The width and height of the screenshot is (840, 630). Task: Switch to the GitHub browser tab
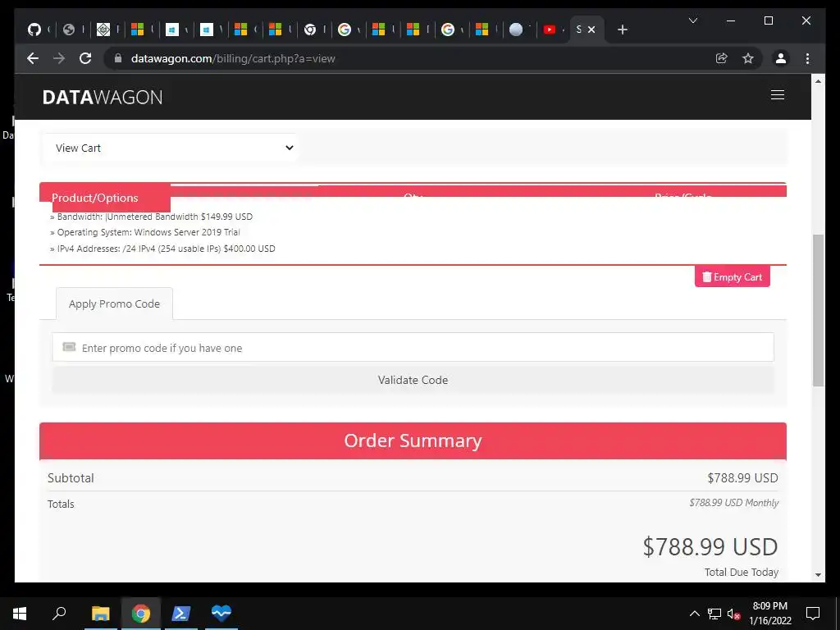34,30
